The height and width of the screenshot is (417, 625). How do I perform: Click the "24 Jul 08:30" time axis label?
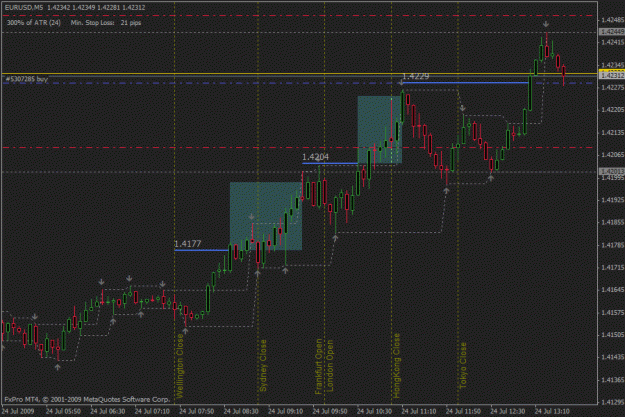point(241,411)
